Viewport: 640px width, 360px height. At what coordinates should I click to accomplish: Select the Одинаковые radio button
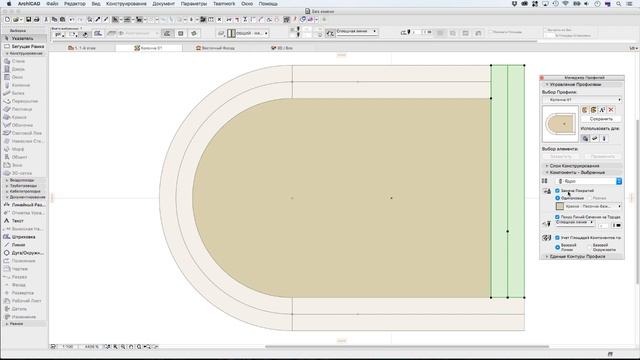[557, 198]
